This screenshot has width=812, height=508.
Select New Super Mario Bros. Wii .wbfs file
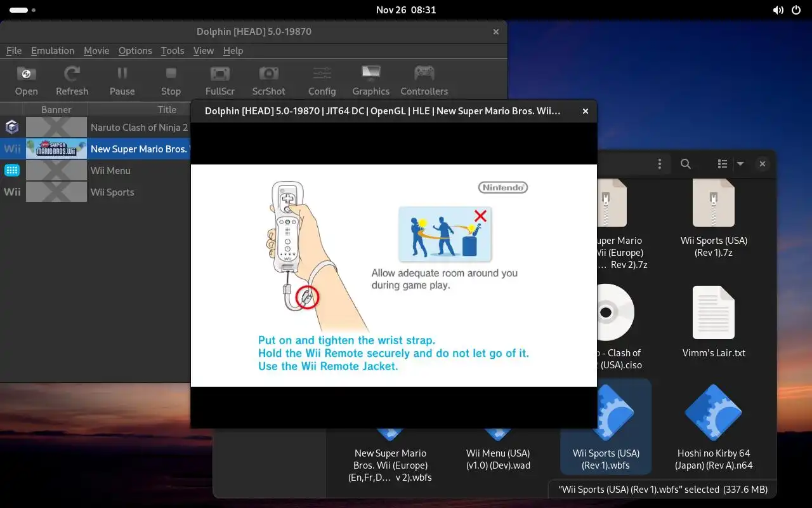pos(390,457)
